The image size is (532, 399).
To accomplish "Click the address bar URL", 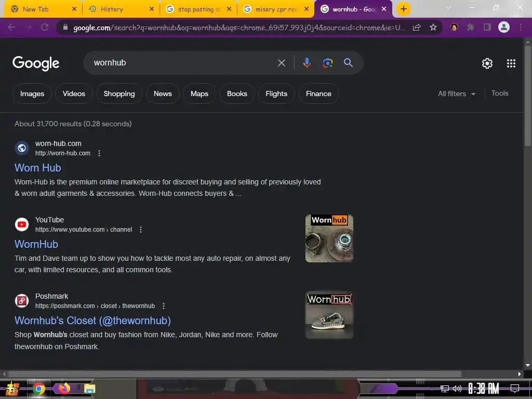I will tap(239, 28).
